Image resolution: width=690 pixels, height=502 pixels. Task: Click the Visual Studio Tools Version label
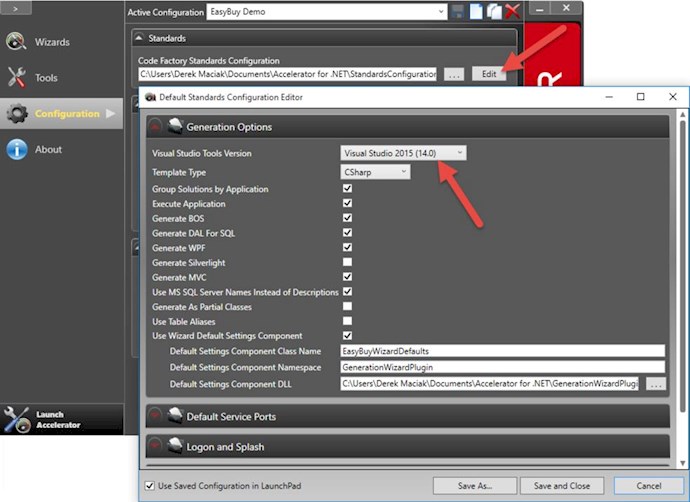click(202, 153)
